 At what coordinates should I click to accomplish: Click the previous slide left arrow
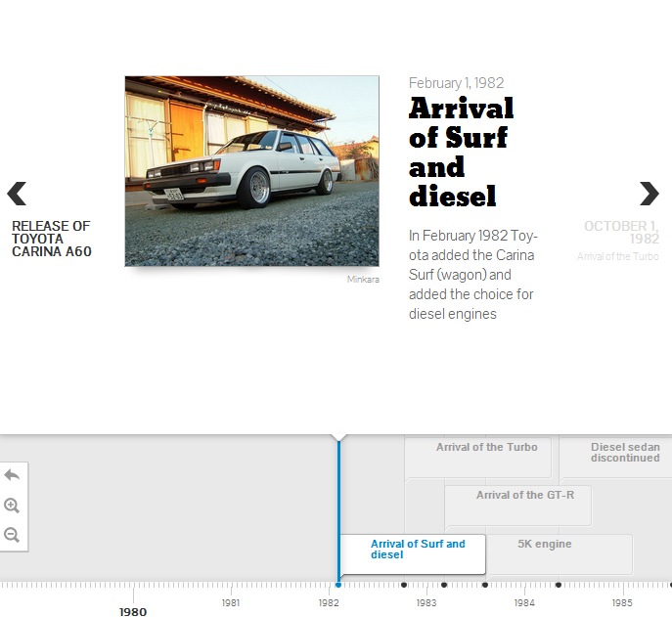tap(18, 194)
